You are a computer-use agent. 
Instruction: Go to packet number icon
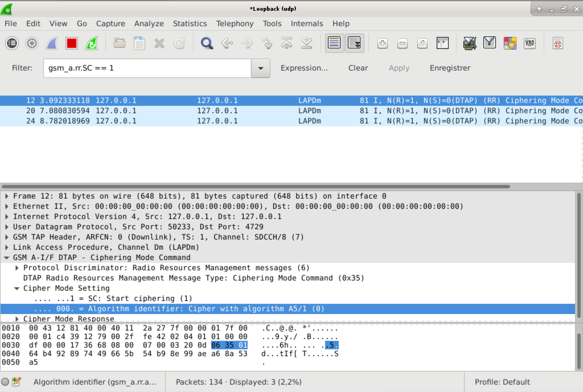pos(267,44)
